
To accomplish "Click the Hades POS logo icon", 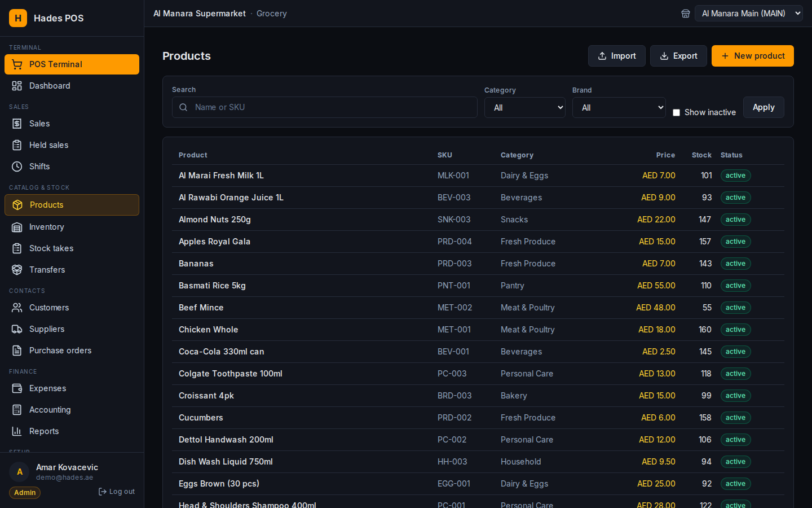I will pos(18,18).
